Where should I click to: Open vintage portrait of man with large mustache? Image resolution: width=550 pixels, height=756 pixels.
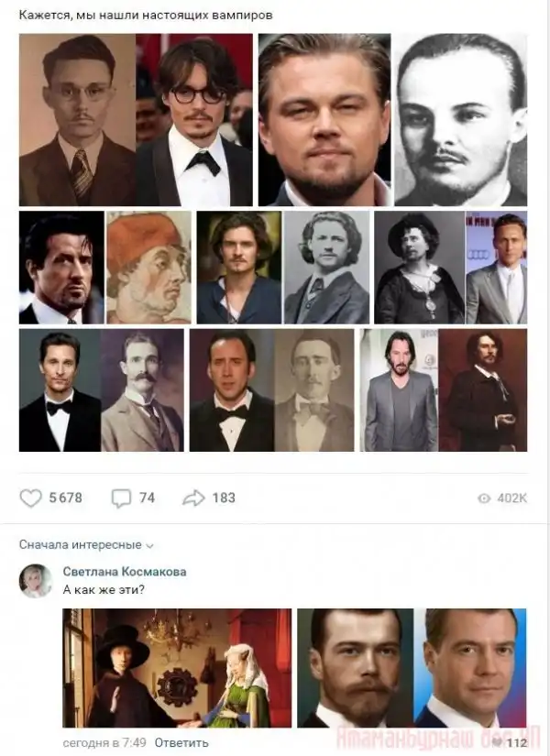coord(142,390)
